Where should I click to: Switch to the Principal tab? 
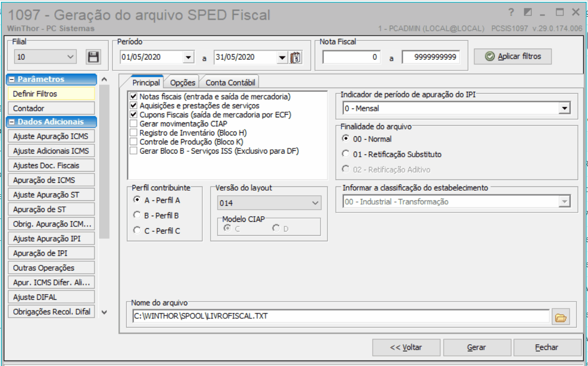(146, 83)
